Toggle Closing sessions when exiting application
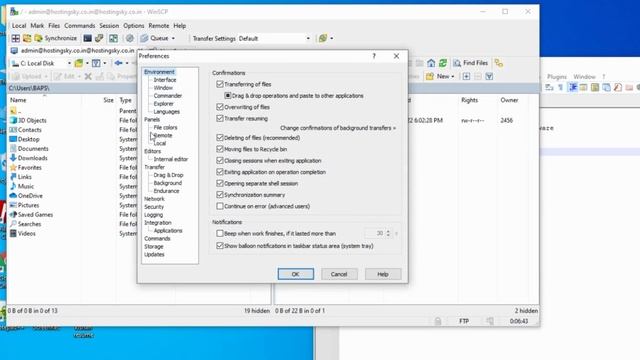Image resolution: width=640 pixels, height=360 pixels. (220, 160)
